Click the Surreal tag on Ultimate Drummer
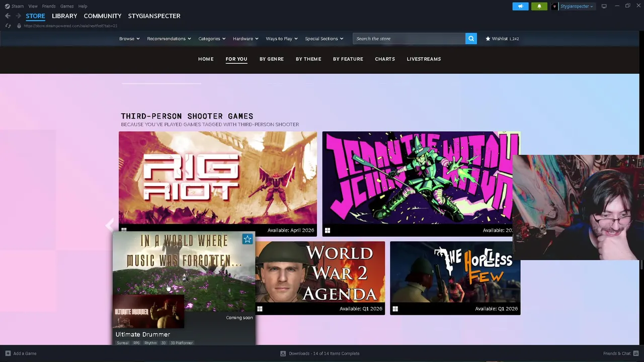This screenshot has height=362, width=644. (x=123, y=343)
